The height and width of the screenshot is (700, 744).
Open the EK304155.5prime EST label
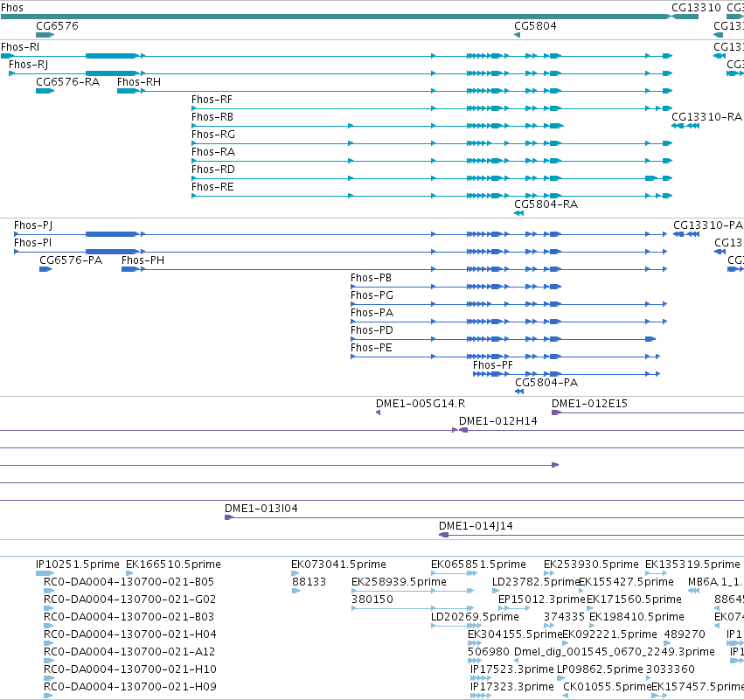pyautogui.click(x=515, y=634)
